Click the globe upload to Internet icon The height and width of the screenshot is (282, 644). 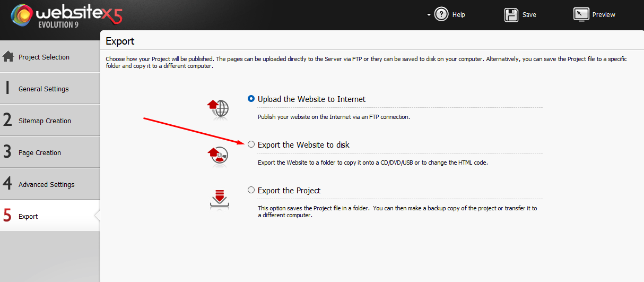point(218,107)
